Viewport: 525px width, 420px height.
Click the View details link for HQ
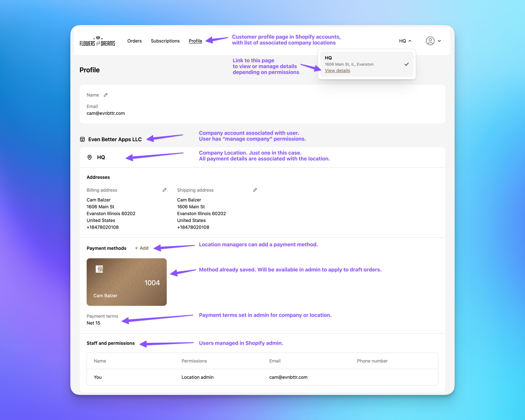click(x=337, y=71)
